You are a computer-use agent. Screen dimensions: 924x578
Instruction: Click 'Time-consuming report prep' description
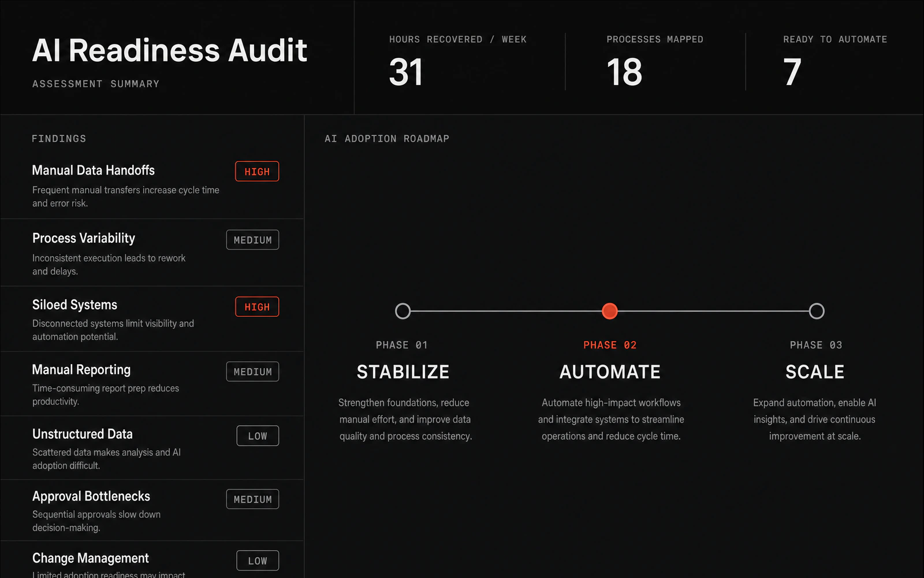(x=106, y=395)
